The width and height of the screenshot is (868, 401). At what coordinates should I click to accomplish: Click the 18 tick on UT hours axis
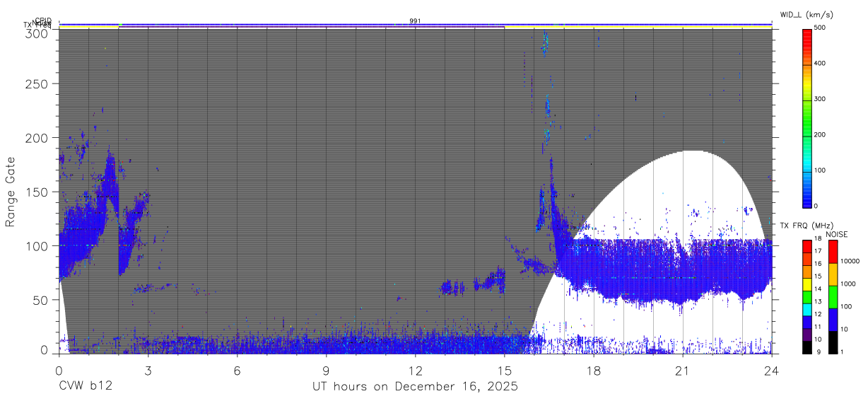click(x=593, y=371)
